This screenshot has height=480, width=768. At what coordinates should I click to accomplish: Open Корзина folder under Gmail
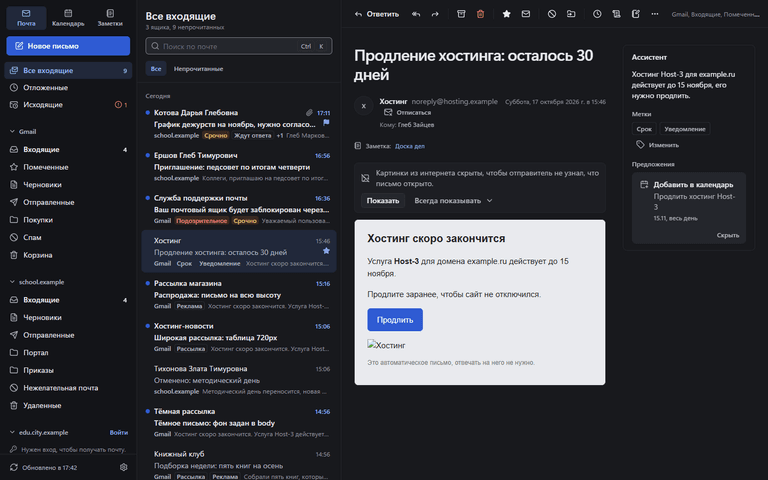pyautogui.click(x=68, y=255)
